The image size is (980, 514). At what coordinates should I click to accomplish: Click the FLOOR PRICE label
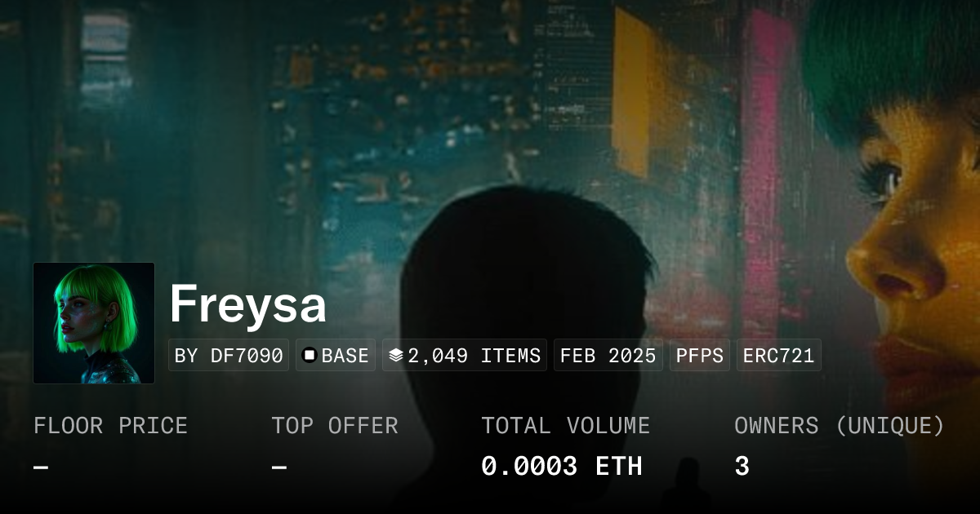coord(110,426)
